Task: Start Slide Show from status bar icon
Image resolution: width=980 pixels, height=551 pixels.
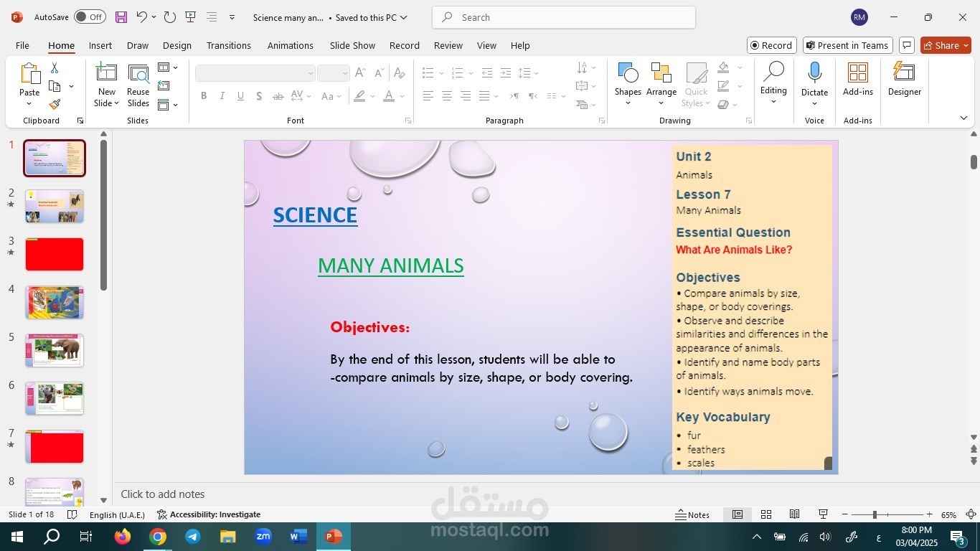Action: click(824, 514)
